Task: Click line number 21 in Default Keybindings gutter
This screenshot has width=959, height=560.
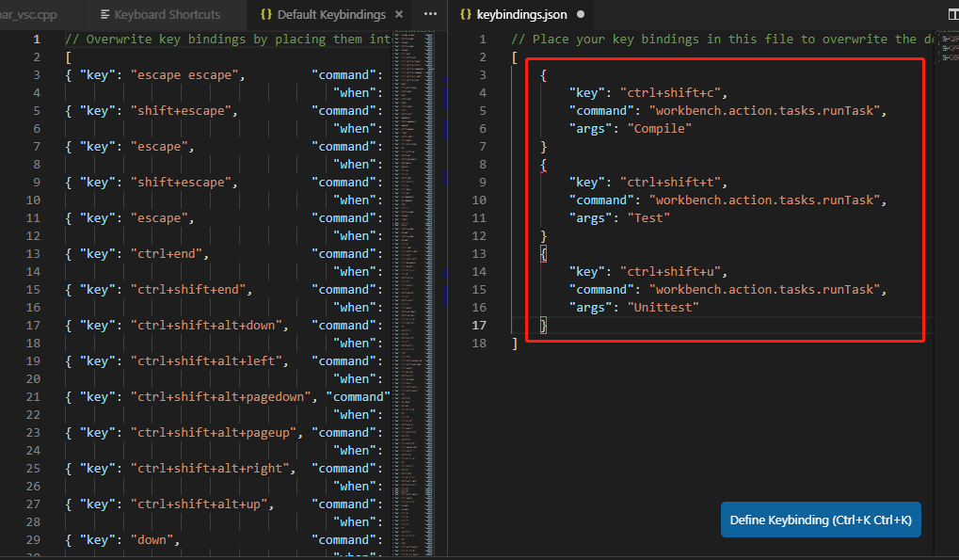Action: 33,397
